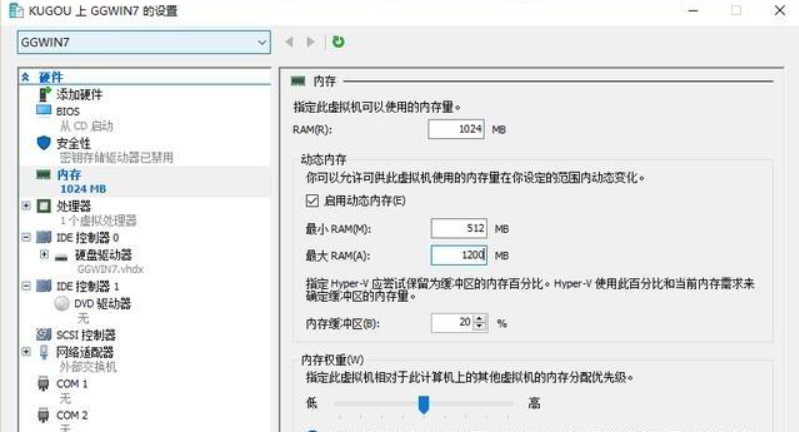This screenshot has width=799, height=438.
Task: Select IDE 控制器 0 tree item
Action: point(87,238)
